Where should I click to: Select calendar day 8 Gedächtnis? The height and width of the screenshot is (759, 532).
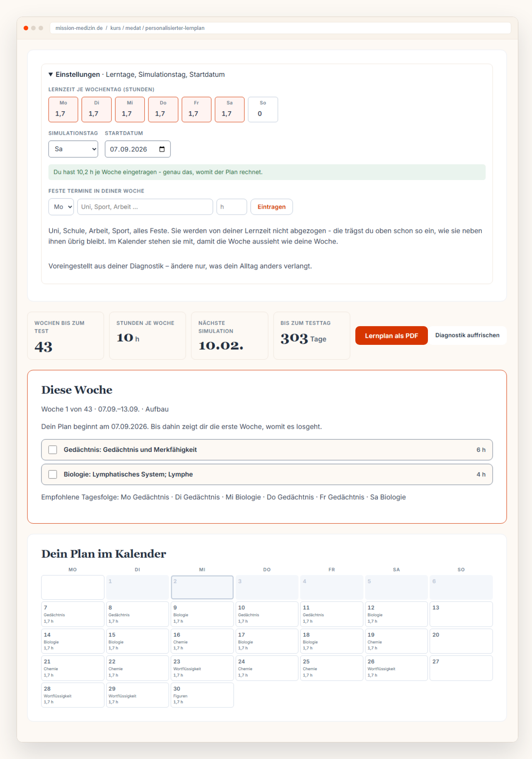tap(137, 614)
